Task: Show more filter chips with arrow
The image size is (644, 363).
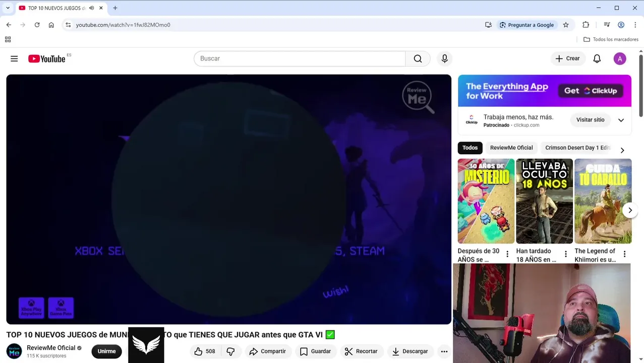Action: [x=622, y=150]
